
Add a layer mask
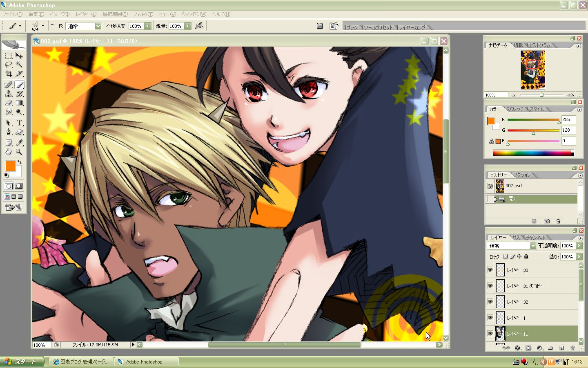click(528, 348)
